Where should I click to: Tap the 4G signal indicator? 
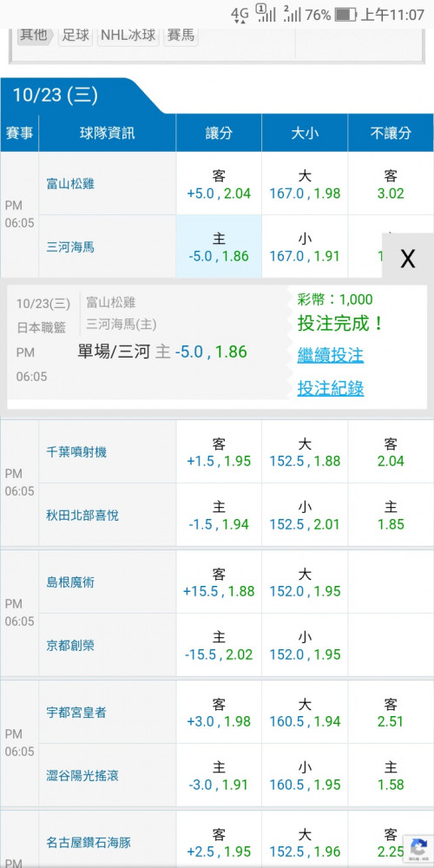240,15
